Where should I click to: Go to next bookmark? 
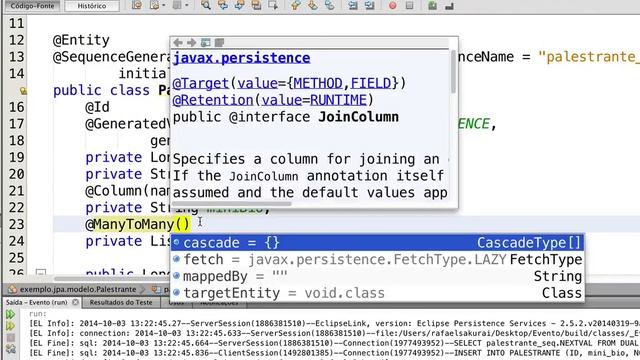tap(313, 6)
